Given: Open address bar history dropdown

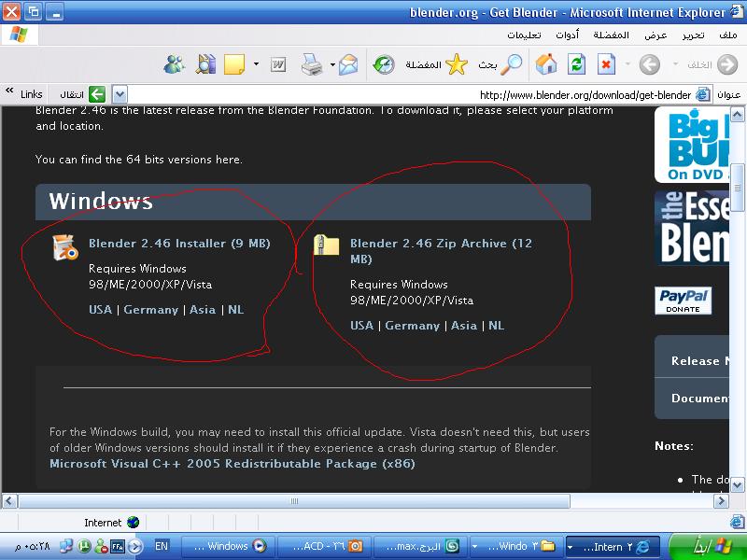Looking at the screenshot, I should 120,94.
